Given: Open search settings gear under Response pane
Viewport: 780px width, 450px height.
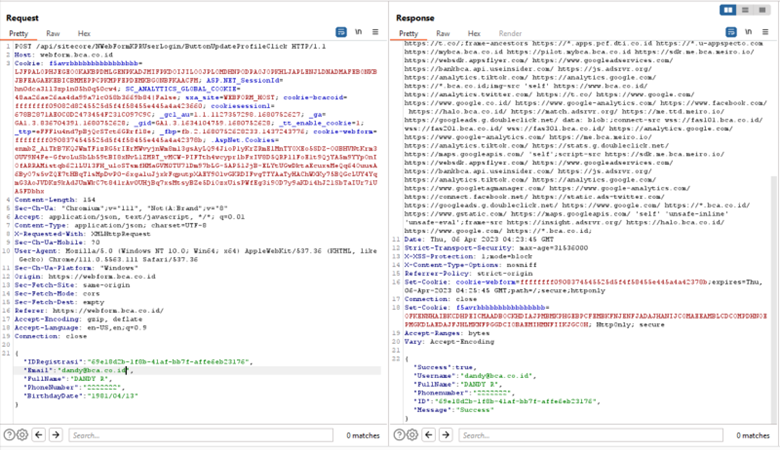Looking at the screenshot, I should pos(412,435).
